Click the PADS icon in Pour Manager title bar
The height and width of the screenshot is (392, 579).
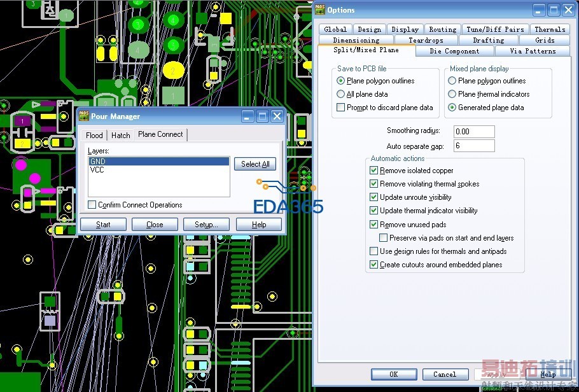(x=83, y=116)
